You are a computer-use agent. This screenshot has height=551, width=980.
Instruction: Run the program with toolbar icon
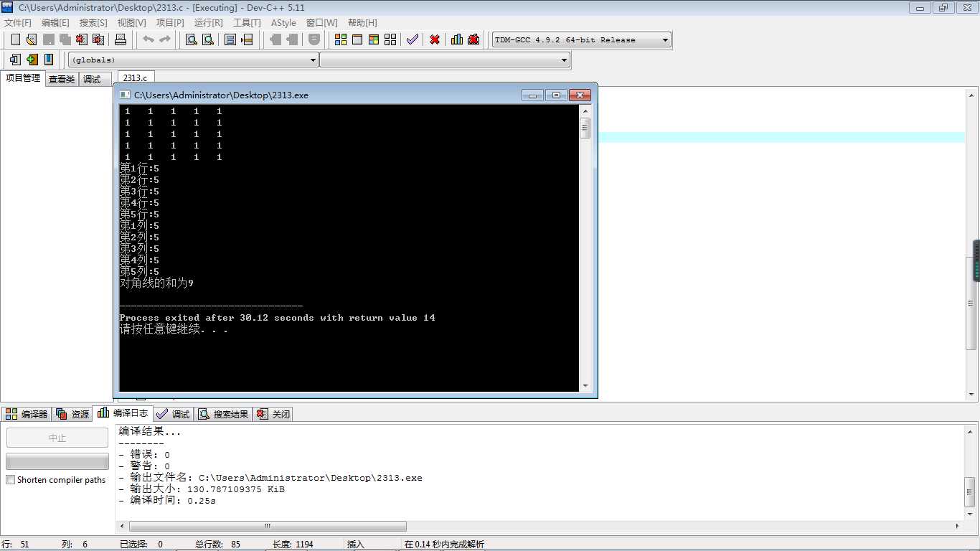coord(357,39)
